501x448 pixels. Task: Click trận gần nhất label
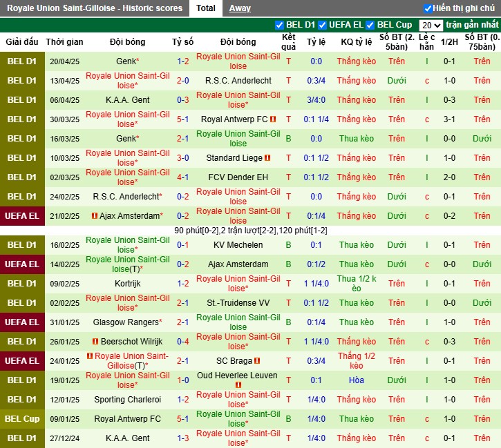click(472, 25)
